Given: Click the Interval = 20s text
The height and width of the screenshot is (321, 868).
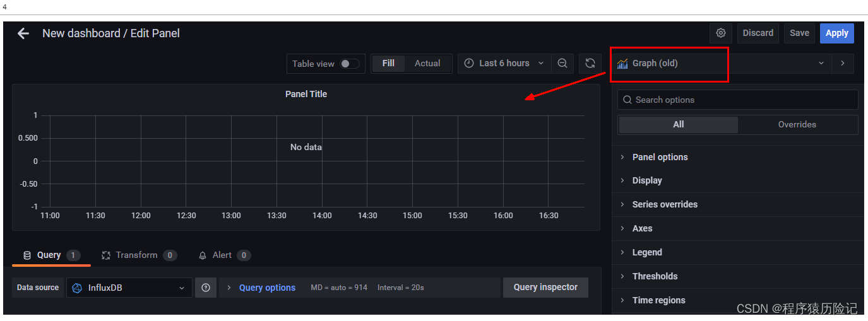Looking at the screenshot, I should [x=401, y=288].
